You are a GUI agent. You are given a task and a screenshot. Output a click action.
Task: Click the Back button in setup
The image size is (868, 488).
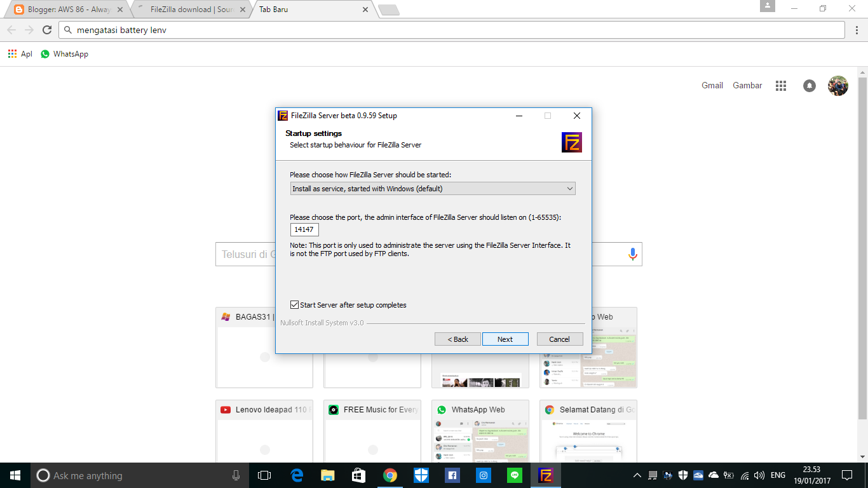point(458,339)
